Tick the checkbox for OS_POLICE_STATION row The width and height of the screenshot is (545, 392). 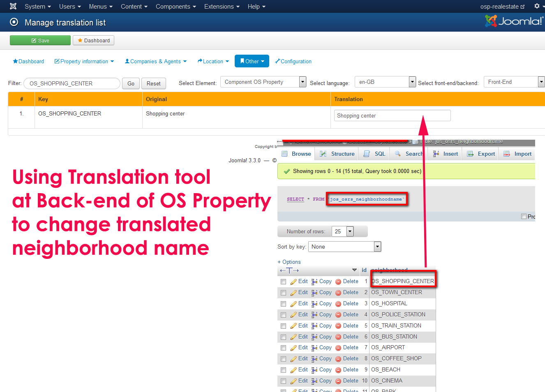tap(283, 315)
